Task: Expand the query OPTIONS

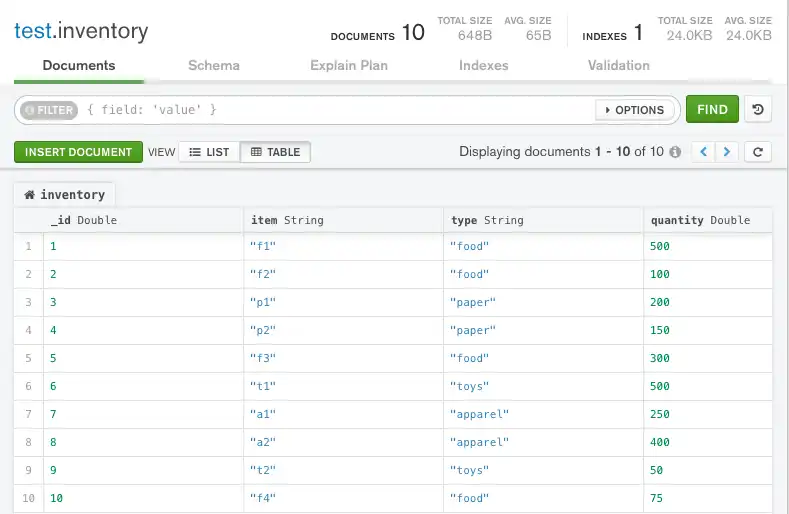Action: coord(634,110)
